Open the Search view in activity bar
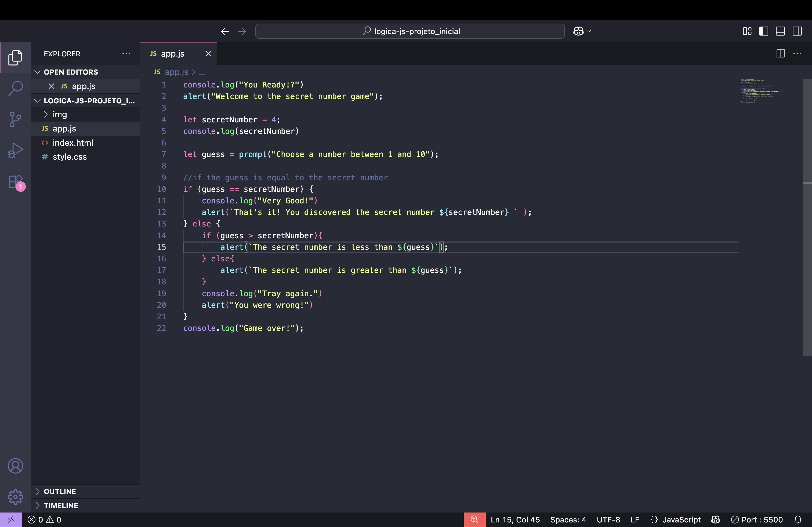Screen dimensions: 812x527 [15, 88]
